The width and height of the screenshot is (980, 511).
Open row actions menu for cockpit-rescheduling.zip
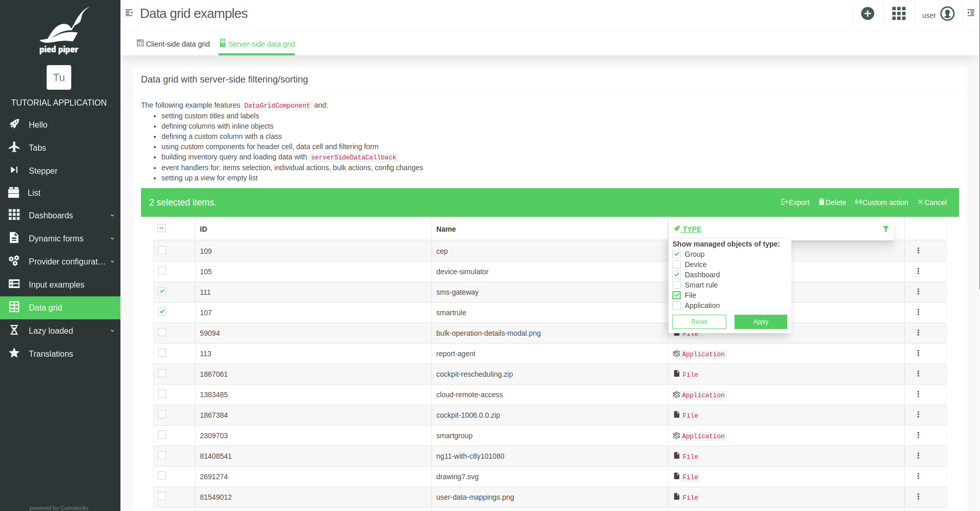918,374
